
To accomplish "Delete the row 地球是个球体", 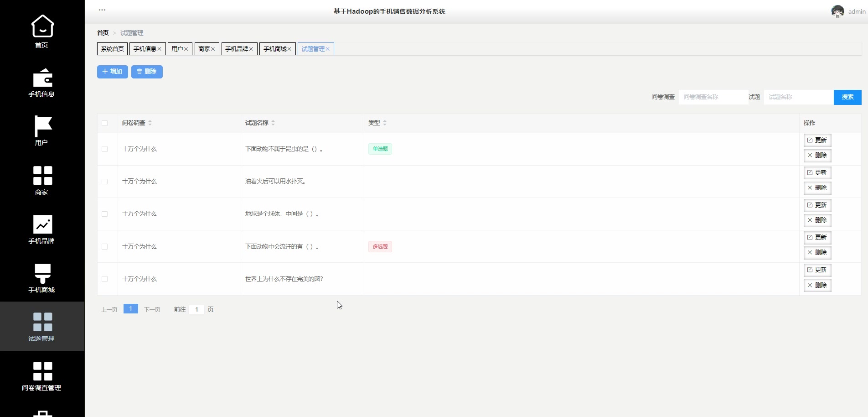I will [817, 220].
